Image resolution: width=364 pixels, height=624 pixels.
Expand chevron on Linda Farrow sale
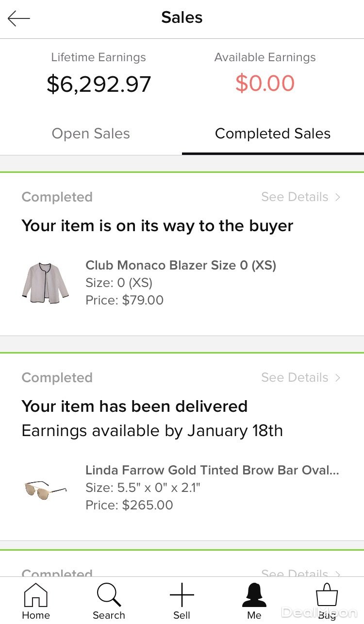[338, 378]
